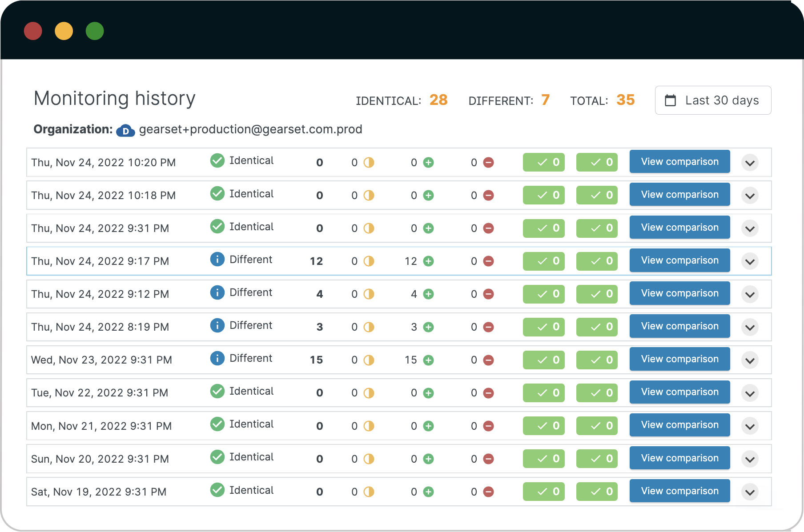Viewport: 804px width, 532px height.
Task: Click the gearset+production@gearset.com.prod organization name
Action: pos(250,129)
